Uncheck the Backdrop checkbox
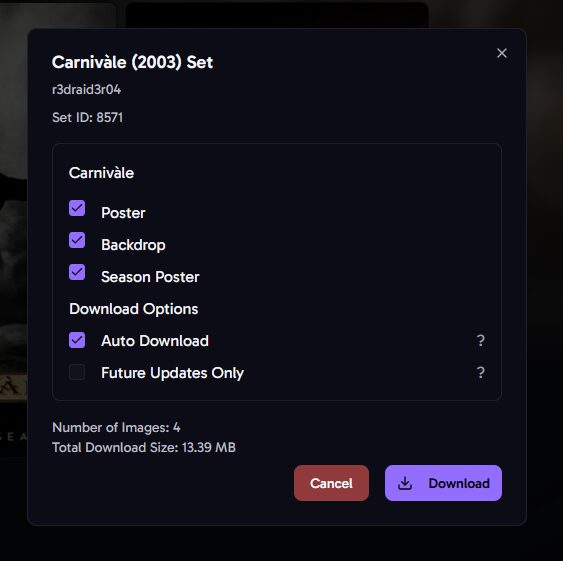The height and width of the screenshot is (561, 563). (77, 240)
